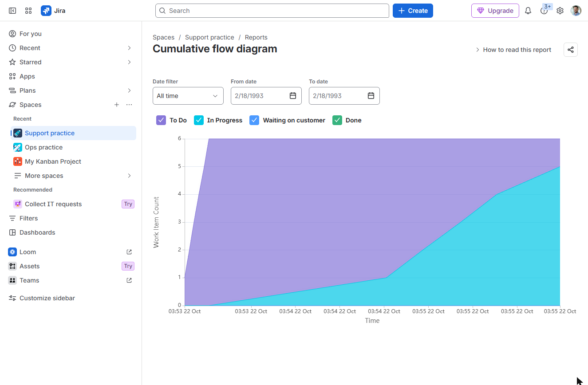Go to Spaces breadcrumb link

pyautogui.click(x=163, y=37)
